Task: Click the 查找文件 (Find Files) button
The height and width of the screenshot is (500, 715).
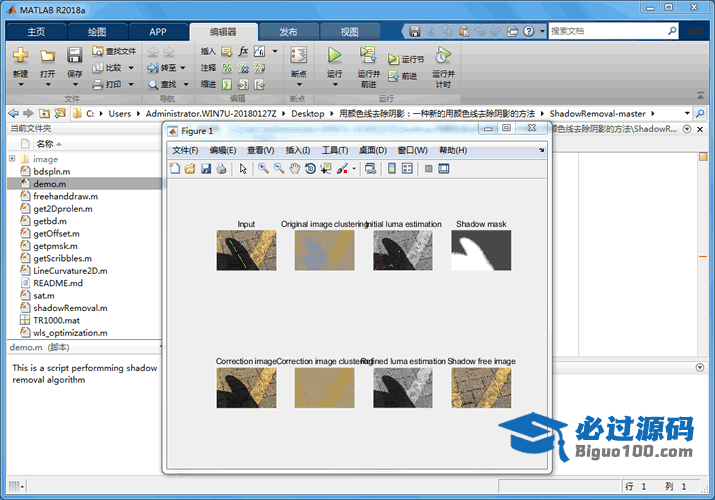Action: tap(114, 51)
